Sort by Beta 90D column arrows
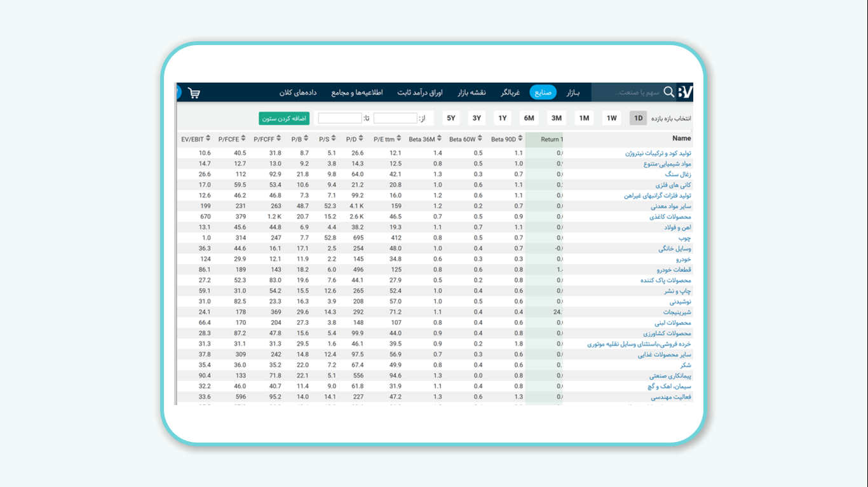 point(520,139)
